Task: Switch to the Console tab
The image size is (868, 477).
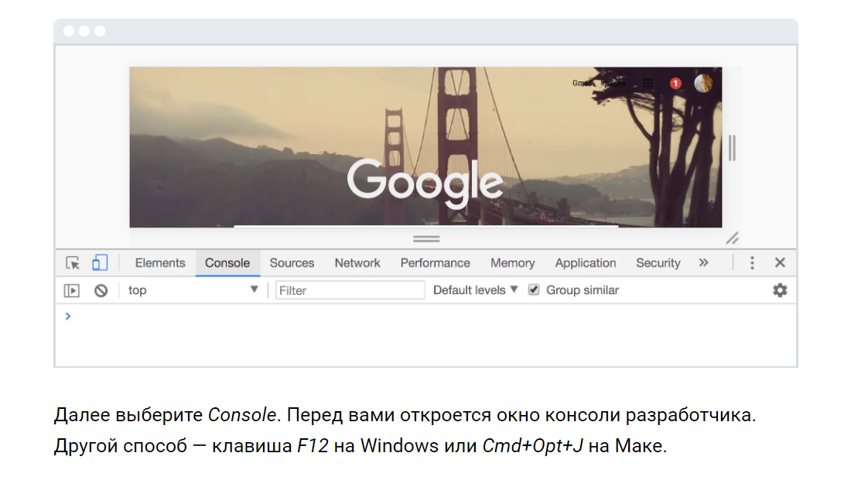Action: pyautogui.click(x=227, y=263)
